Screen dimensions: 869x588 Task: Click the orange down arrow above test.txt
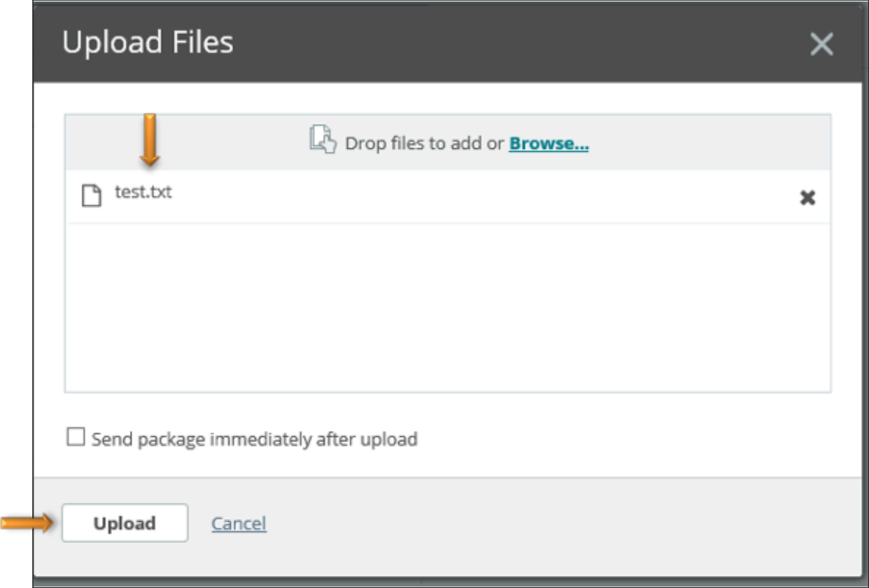[x=150, y=140]
